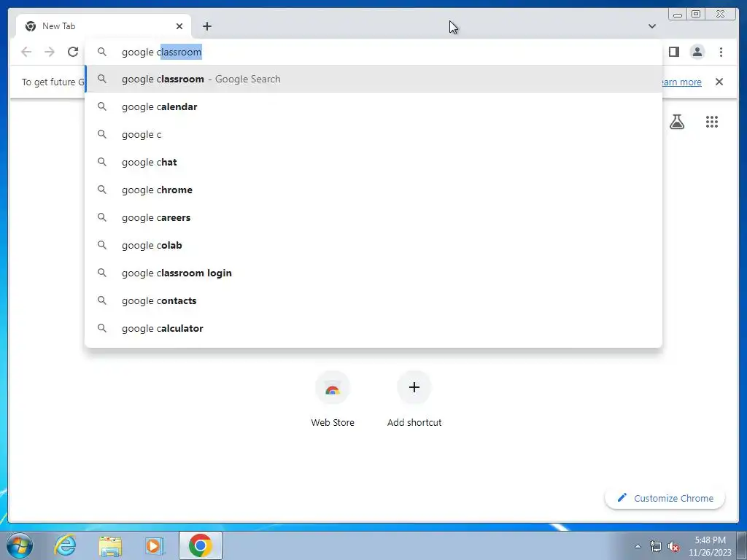
Task: Open the clock showing 5:48 PM
Action: (710, 546)
